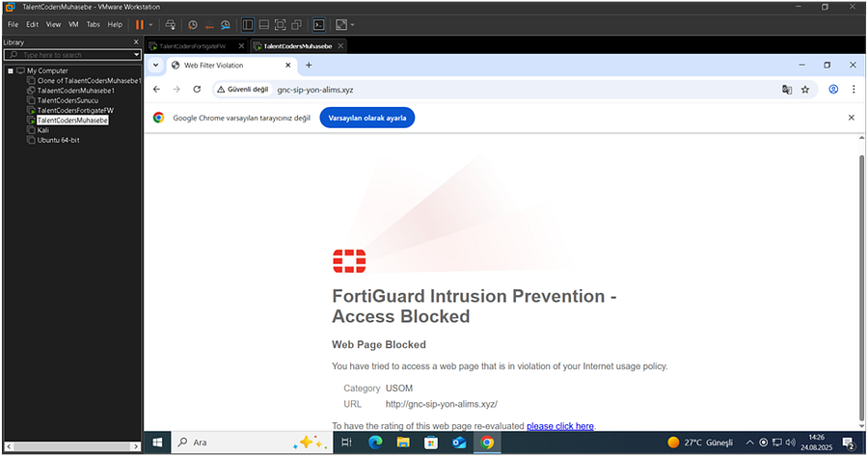Open the Library search filter dropdown
The height and width of the screenshot is (456, 868).
[x=136, y=55]
